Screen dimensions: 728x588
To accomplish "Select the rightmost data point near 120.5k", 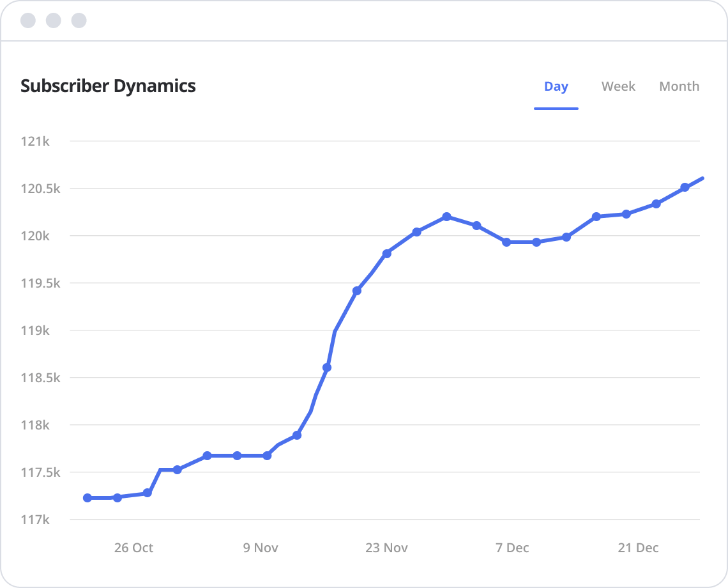I will pos(685,187).
